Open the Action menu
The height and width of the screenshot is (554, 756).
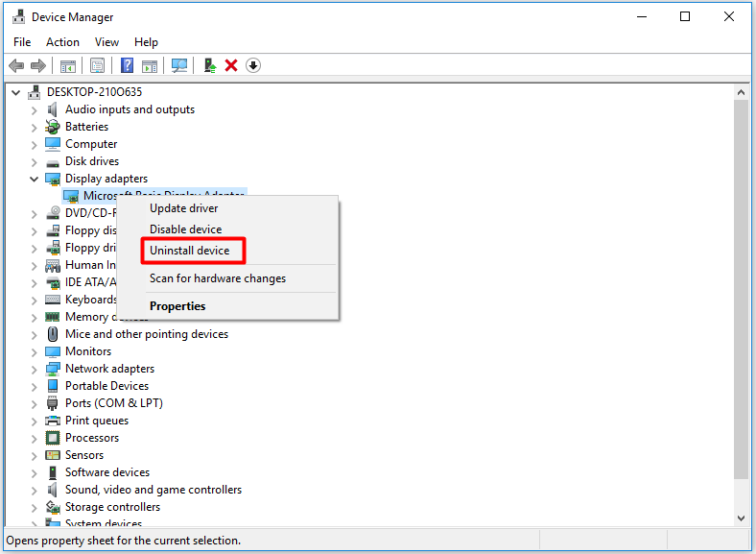62,42
